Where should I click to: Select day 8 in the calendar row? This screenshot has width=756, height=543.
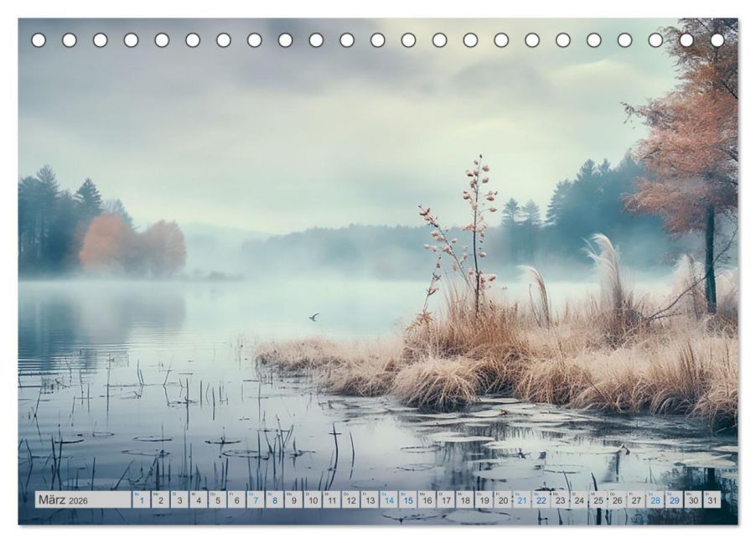tap(274, 499)
